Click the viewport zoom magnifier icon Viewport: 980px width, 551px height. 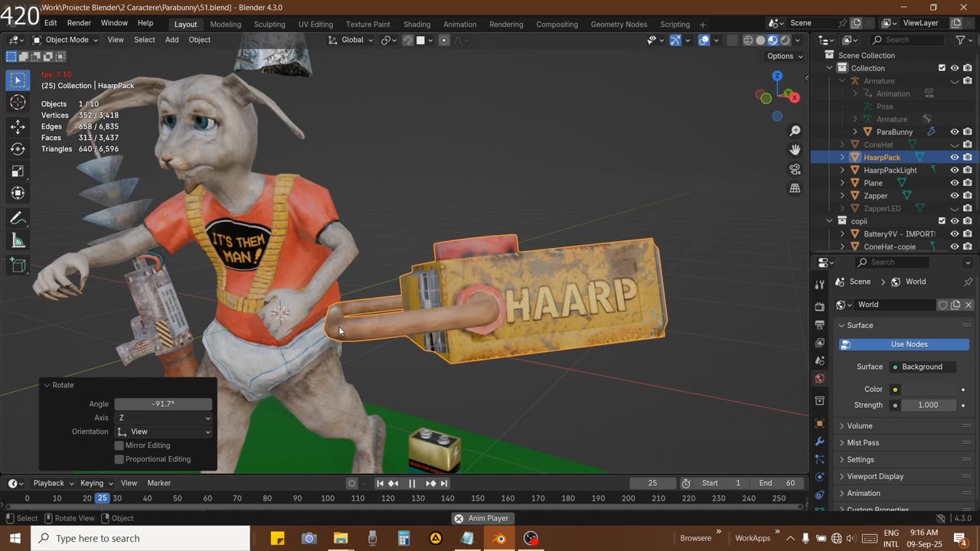[795, 132]
